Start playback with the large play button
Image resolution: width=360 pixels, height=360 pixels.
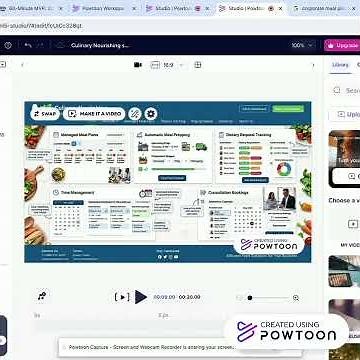[141, 297]
